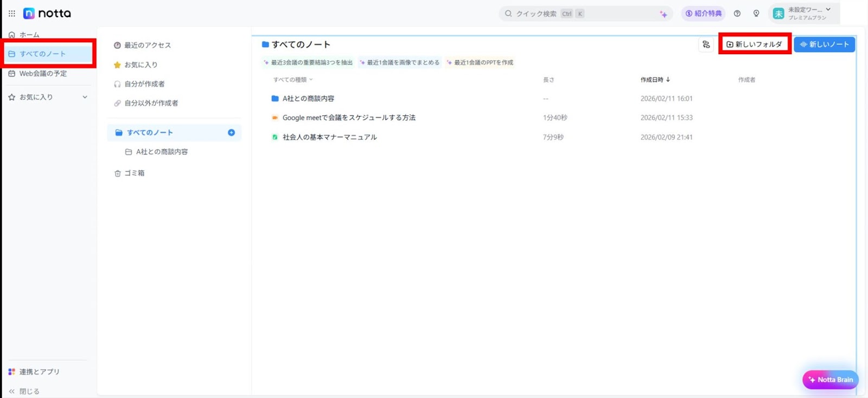This screenshot has height=398, width=868.
Task: Click 最近1会議のPPTを作成 suggestion
Action: tap(480, 62)
